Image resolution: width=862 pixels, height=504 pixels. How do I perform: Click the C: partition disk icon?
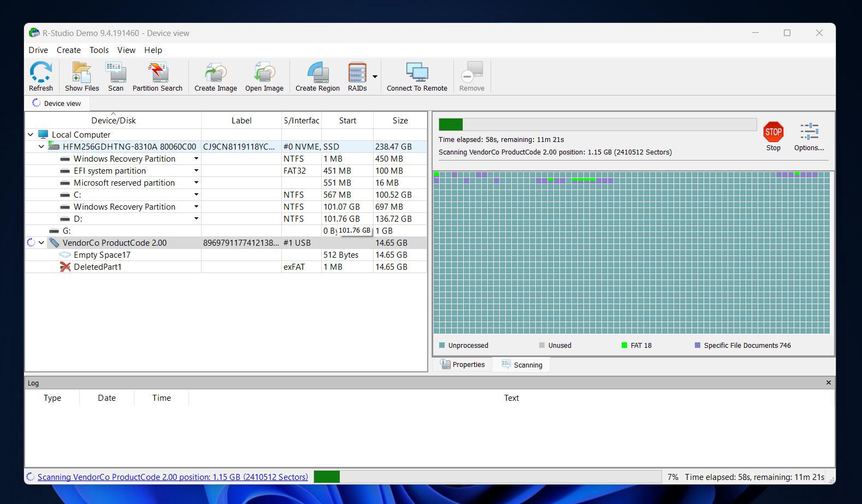65,195
